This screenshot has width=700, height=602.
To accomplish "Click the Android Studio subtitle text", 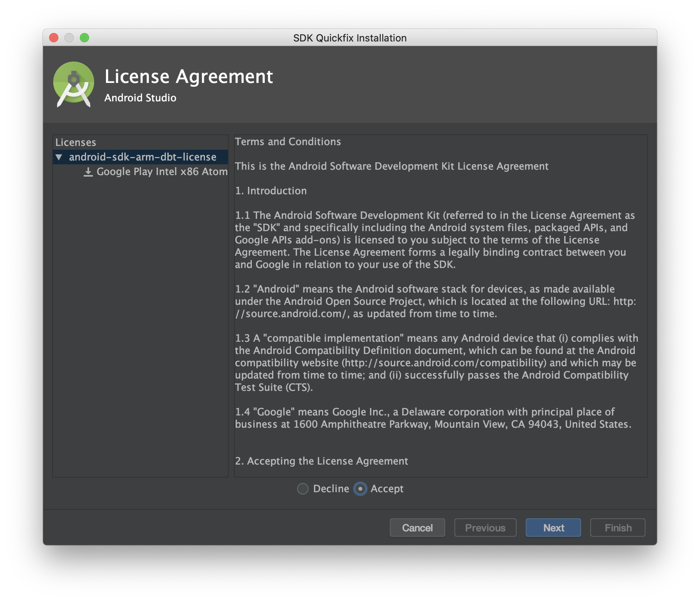I will pos(140,98).
